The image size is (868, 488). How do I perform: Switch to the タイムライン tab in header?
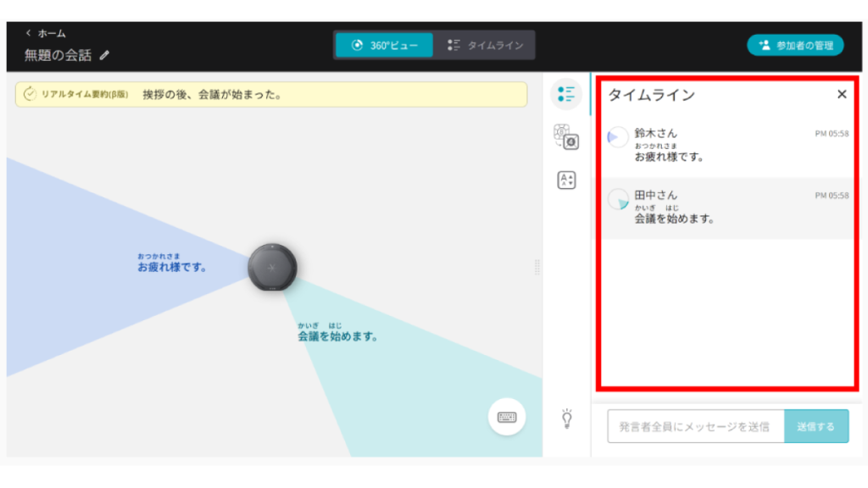[485, 45]
